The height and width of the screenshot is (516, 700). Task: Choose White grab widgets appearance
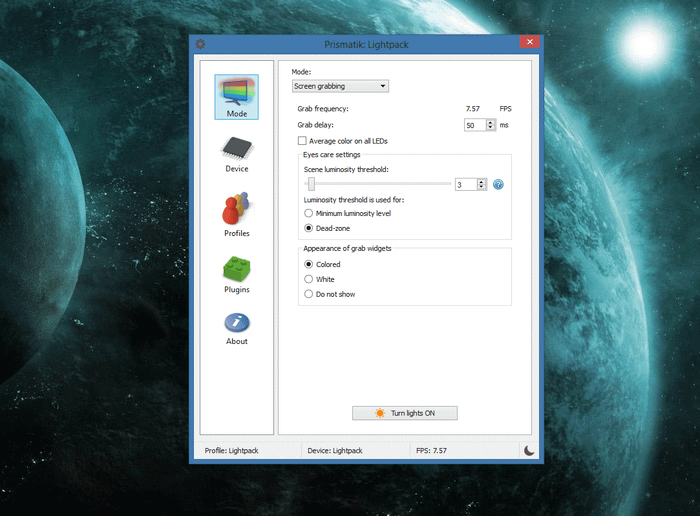[319, 279]
